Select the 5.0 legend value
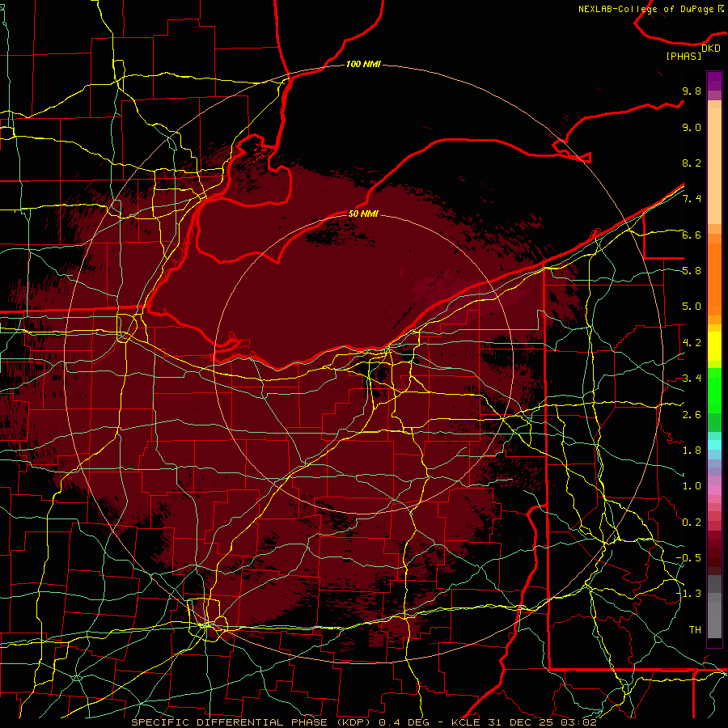Image resolution: width=728 pixels, height=728 pixels. tap(692, 307)
